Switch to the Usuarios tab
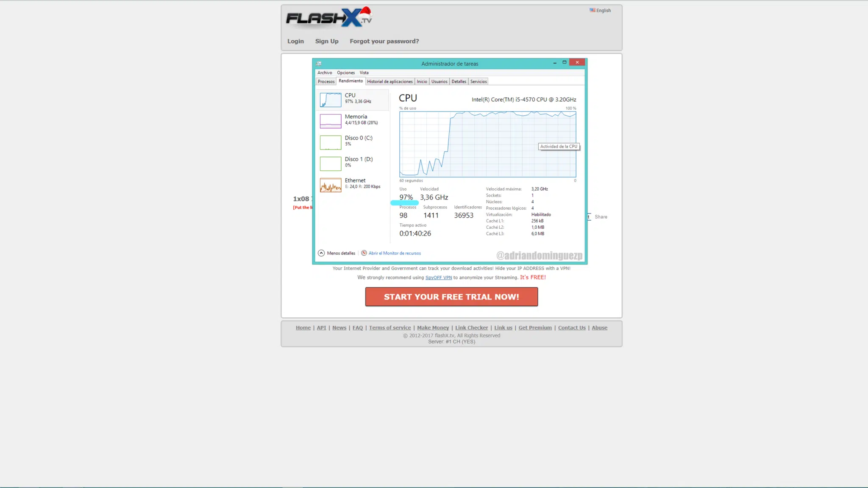Viewport: 868px width, 488px height. (439, 81)
